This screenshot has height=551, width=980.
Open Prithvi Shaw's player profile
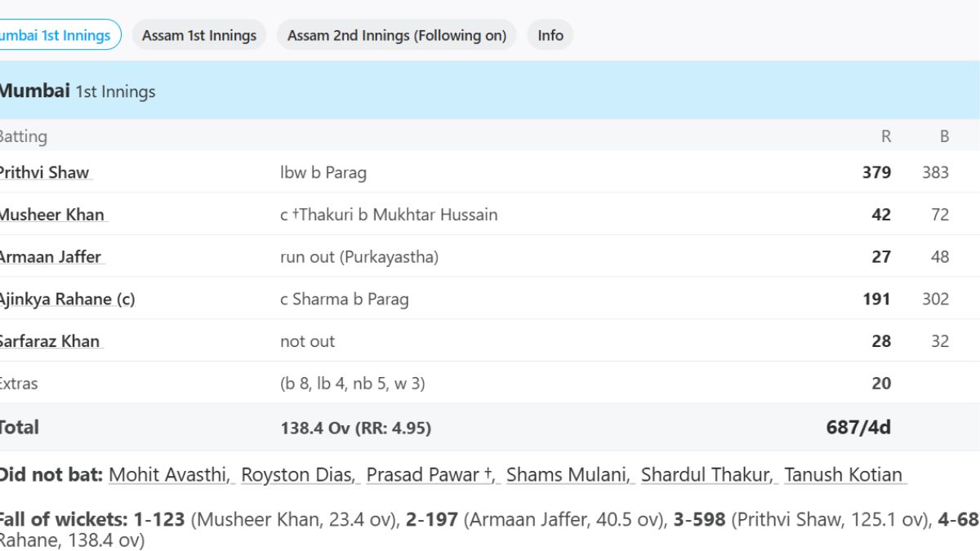(44, 172)
